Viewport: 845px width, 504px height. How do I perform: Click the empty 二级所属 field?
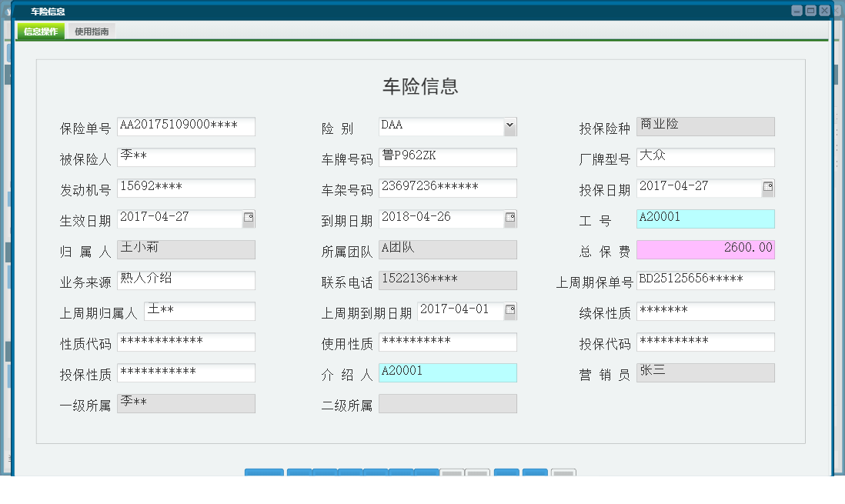click(x=448, y=403)
